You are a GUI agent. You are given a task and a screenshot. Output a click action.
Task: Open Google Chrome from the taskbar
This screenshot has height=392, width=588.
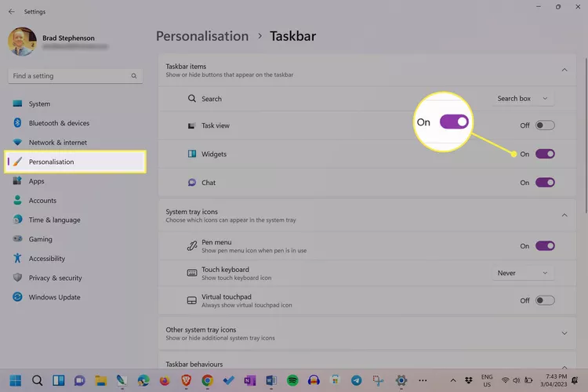click(208, 380)
